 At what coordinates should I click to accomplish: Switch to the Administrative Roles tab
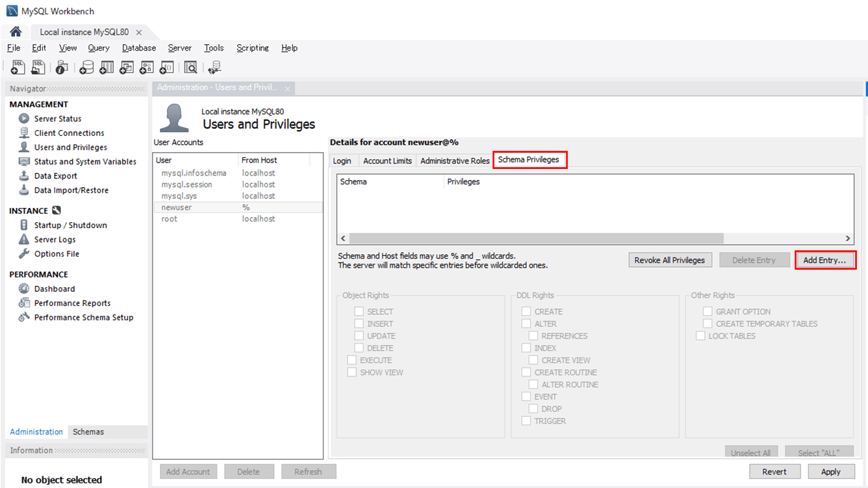(455, 161)
